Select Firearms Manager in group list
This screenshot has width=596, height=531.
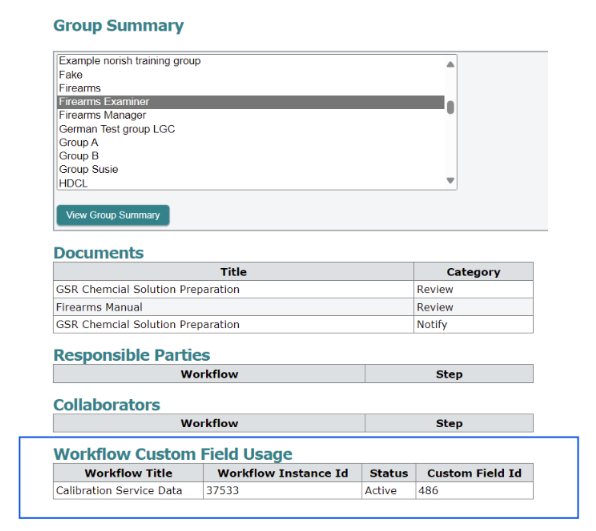251,115
